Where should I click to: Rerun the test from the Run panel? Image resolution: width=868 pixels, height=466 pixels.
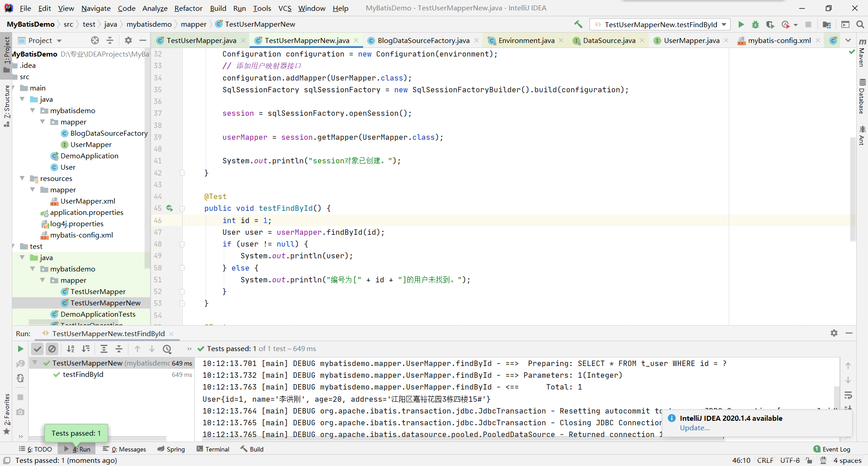point(20,349)
